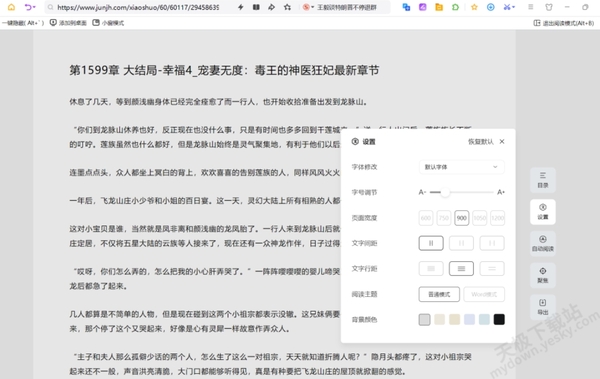
Task: Open search engine dropdown arrow beside Sogou
Action: [313, 7]
